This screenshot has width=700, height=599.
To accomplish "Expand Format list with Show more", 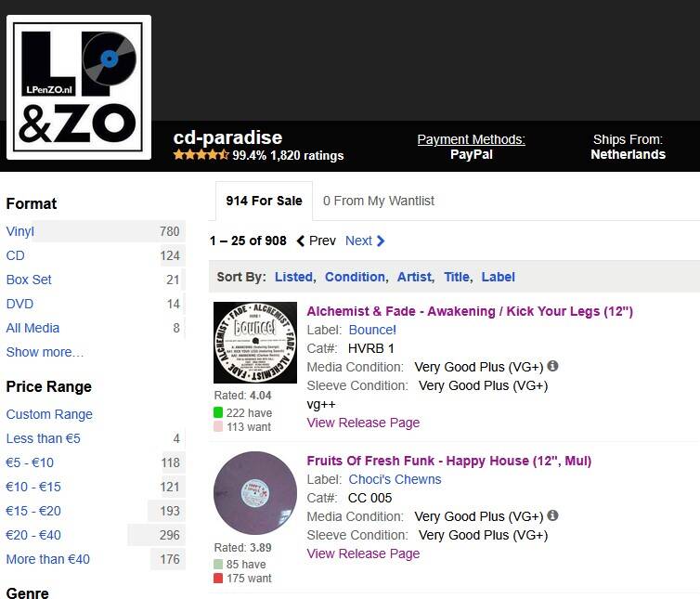I will [45, 352].
